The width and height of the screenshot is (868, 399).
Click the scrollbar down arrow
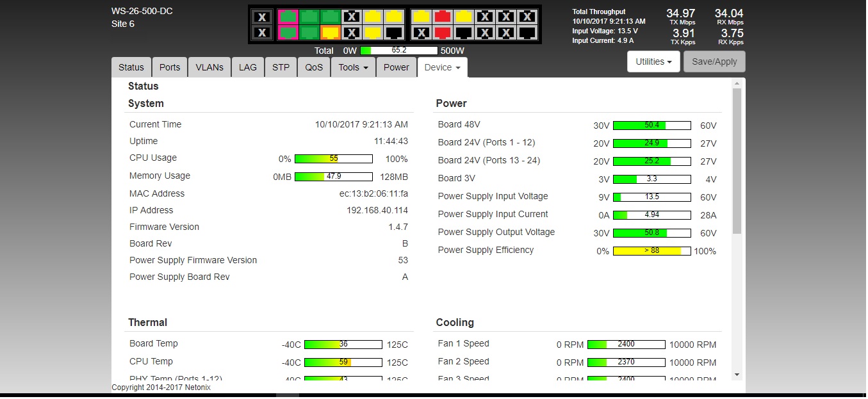point(737,375)
